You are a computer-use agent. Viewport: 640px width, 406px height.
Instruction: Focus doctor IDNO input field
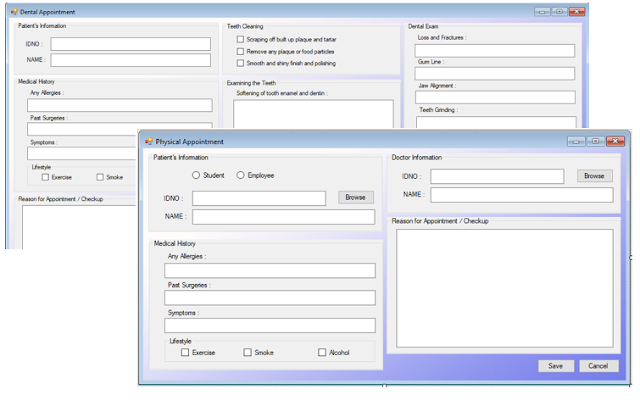click(497, 177)
